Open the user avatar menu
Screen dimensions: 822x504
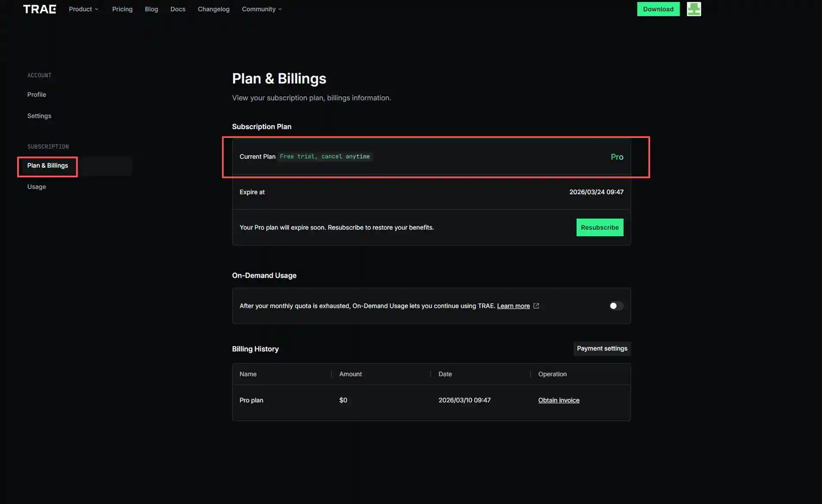(x=693, y=9)
